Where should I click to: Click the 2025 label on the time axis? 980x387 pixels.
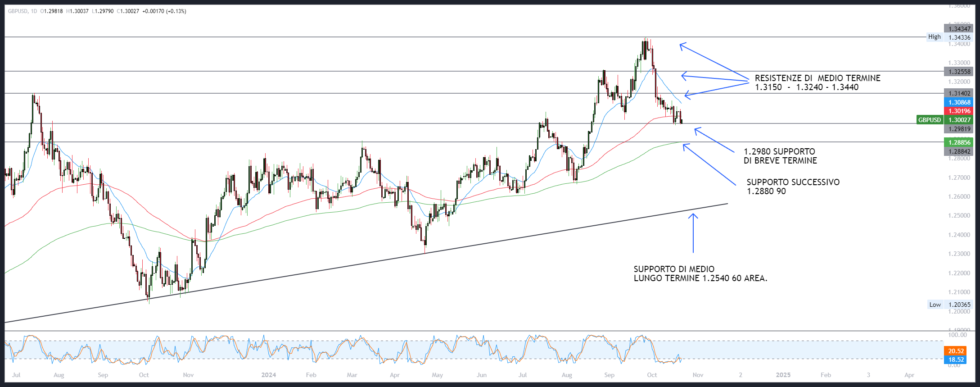(x=783, y=375)
